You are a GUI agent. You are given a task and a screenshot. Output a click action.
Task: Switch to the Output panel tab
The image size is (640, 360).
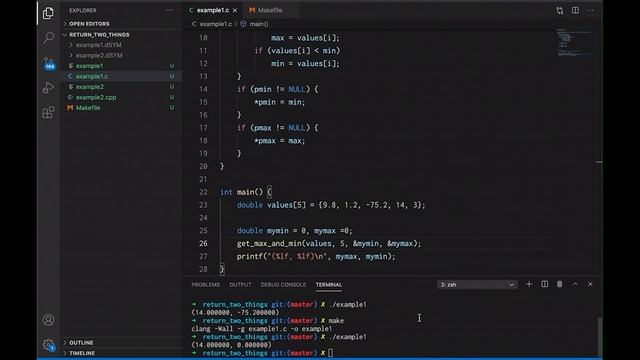pos(240,284)
